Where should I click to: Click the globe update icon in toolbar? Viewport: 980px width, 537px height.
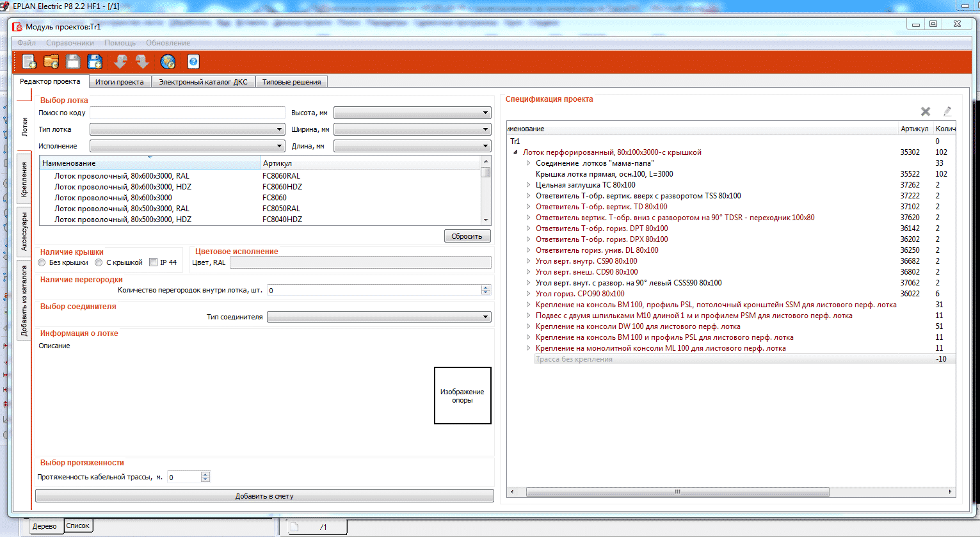[168, 61]
